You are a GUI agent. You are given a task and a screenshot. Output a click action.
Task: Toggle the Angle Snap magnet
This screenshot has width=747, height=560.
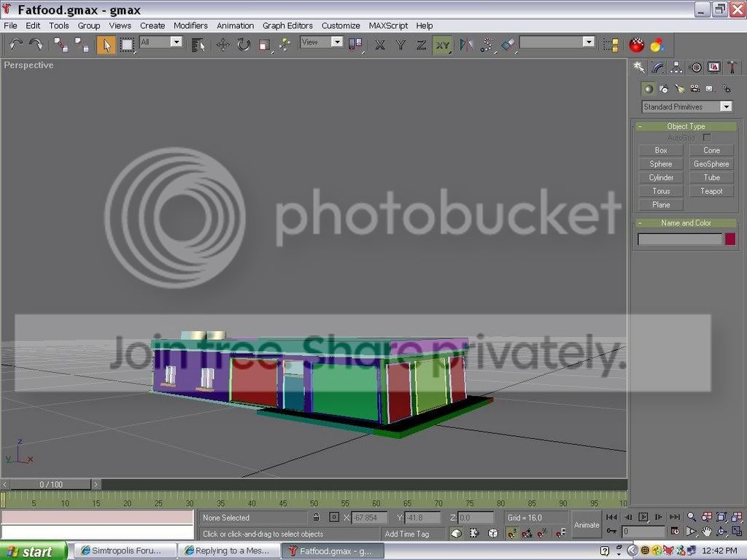point(527,533)
